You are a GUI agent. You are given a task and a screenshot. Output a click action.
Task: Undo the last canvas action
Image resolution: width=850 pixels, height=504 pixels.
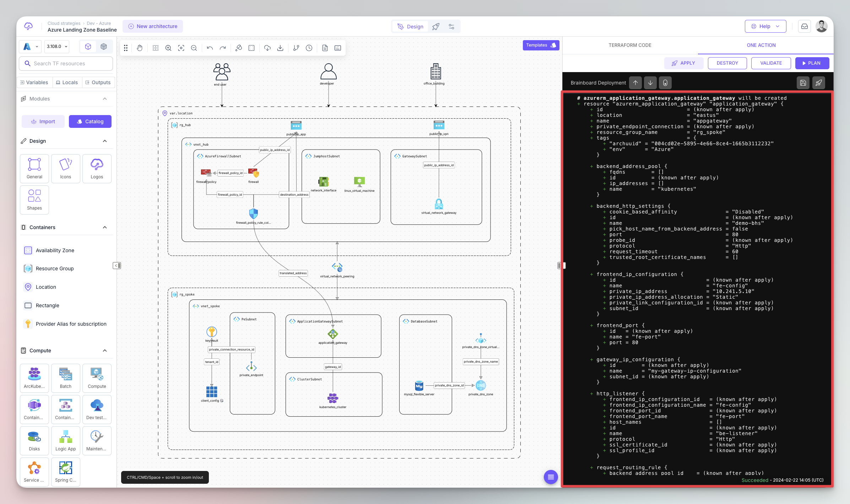[210, 48]
